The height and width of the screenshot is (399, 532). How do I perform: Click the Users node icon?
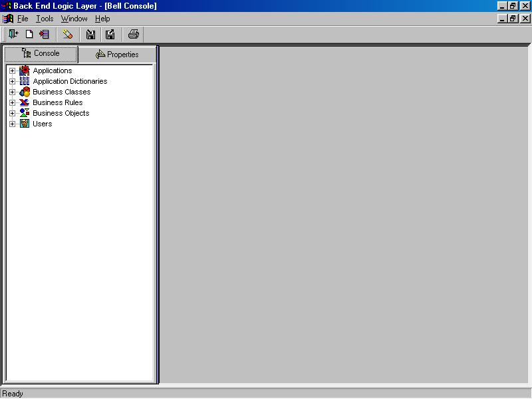tap(25, 124)
